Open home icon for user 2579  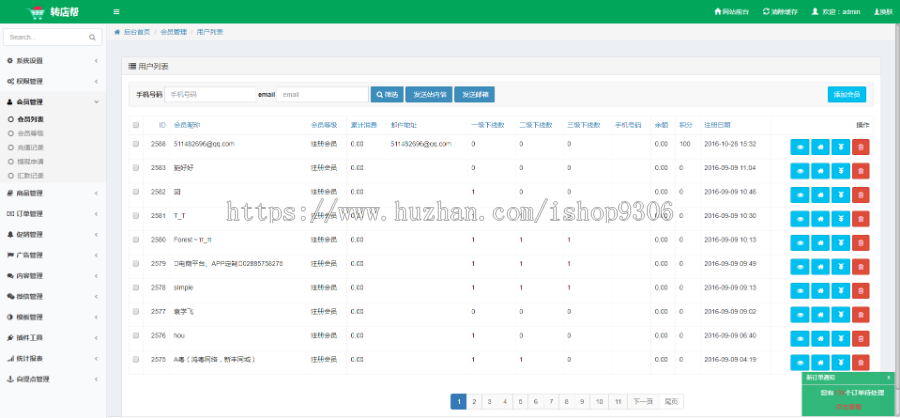820,267
